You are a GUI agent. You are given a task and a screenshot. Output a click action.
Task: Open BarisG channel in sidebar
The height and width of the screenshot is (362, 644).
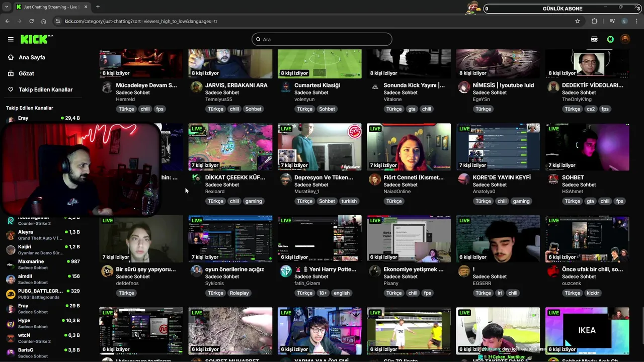point(43,352)
